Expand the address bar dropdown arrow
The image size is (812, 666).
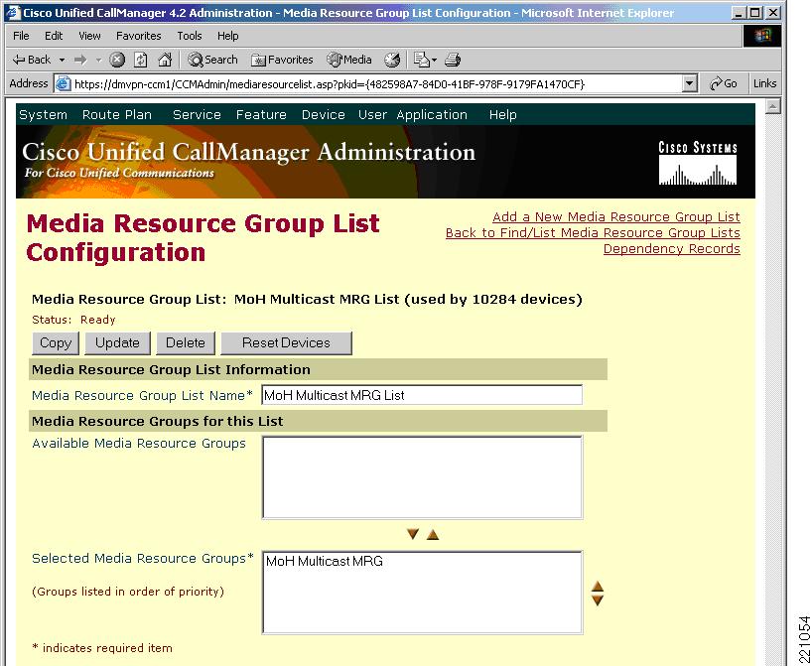pos(689,83)
